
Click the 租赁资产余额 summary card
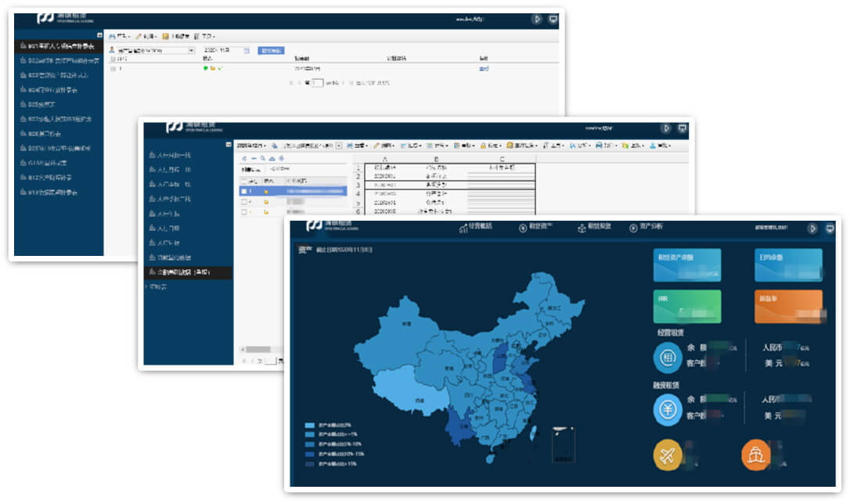click(x=686, y=265)
